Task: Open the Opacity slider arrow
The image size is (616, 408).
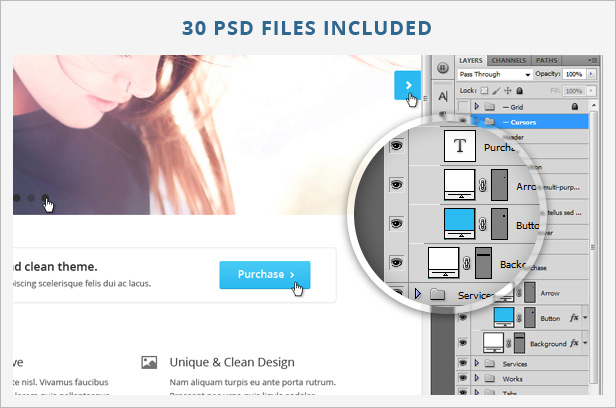Action: (591, 74)
